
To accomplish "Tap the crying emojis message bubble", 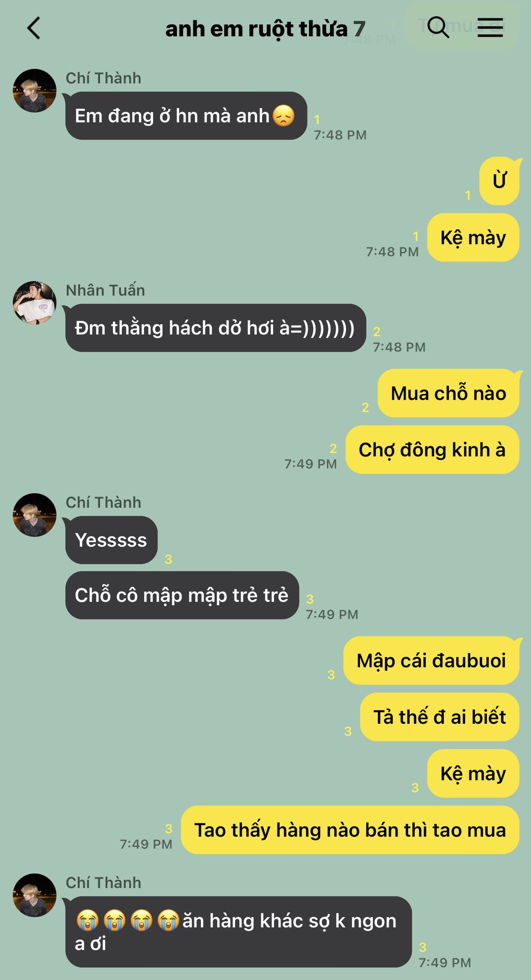I will [x=238, y=932].
